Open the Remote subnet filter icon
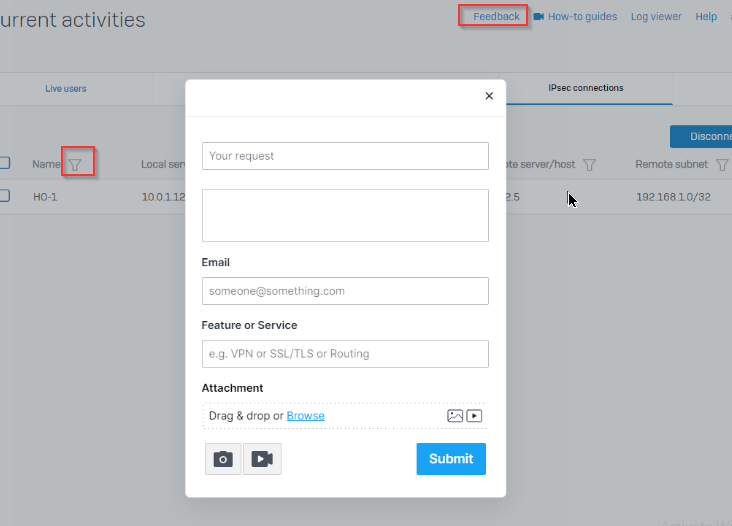 [x=722, y=165]
